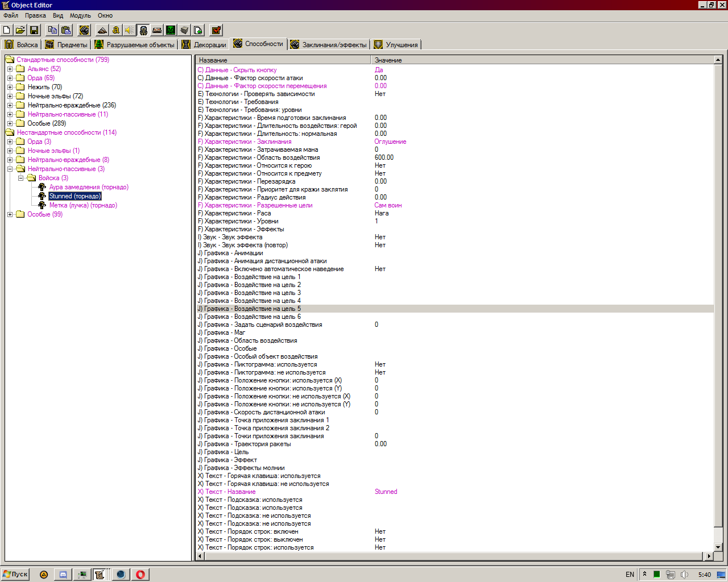Click the Save file toolbar icon
Screen dimensions: 728x582
point(34,30)
